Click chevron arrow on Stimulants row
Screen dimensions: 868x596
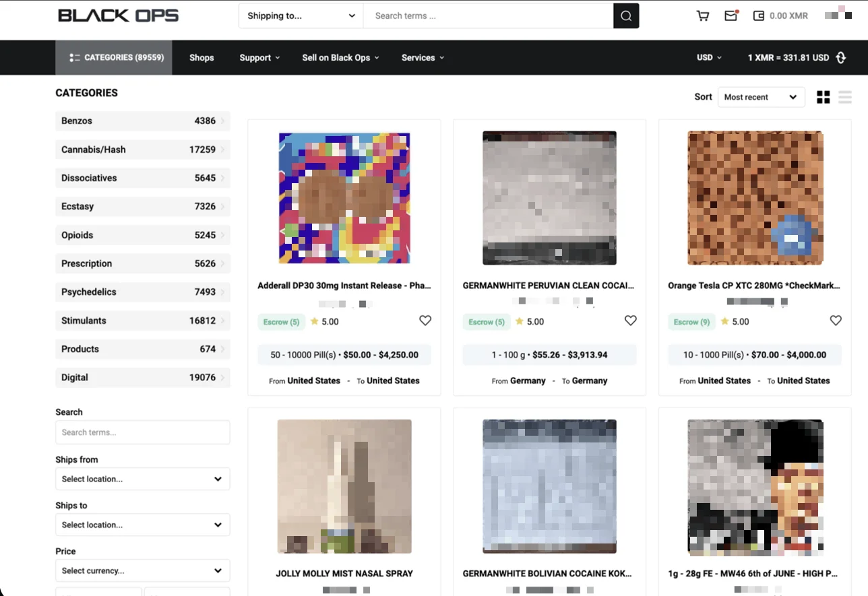(x=224, y=321)
